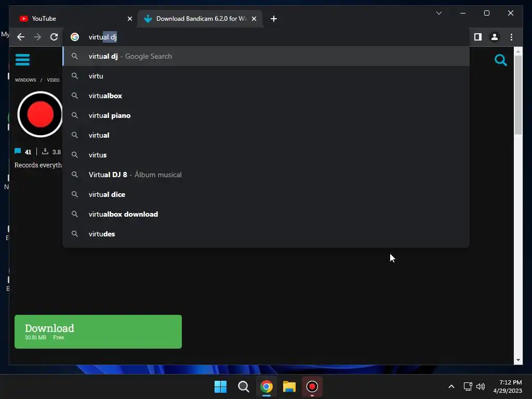This screenshot has width=532, height=399.
Task: Maximize the Chrome window
Action: (486, 13)
